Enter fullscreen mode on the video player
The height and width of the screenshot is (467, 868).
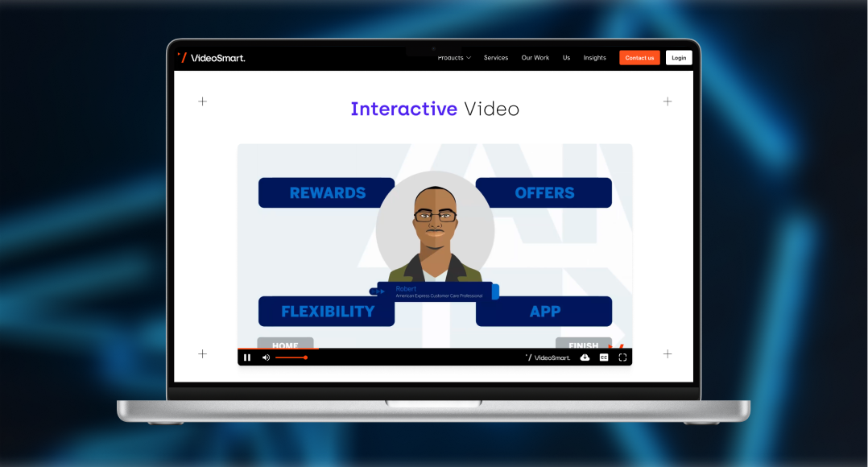tap(622, 357)
